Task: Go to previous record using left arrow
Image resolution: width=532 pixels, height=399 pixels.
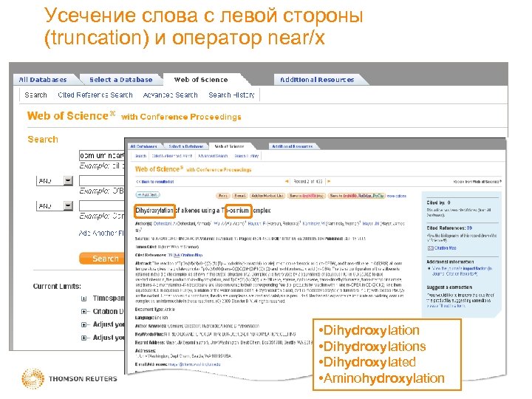Action: click(287, 182)
